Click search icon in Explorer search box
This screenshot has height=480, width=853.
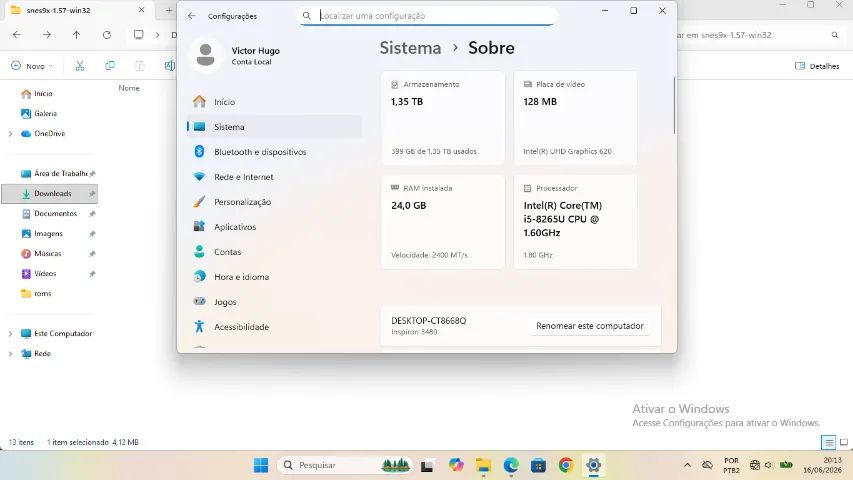[835, 35]
